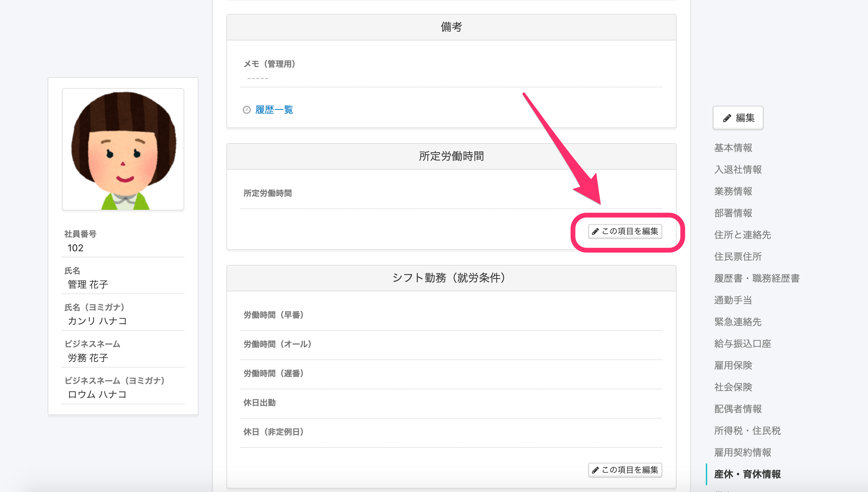Click the pencil icon in the 編集 button
Viewport: 868px width, 492px height.
pyautogui.click(x=727, y=118)
